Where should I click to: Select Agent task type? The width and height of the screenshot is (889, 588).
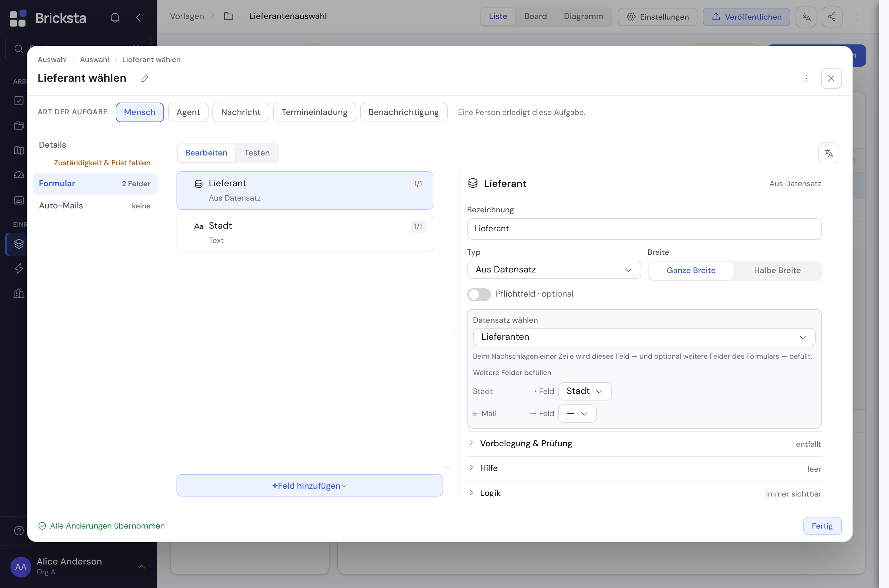(188, 112)
